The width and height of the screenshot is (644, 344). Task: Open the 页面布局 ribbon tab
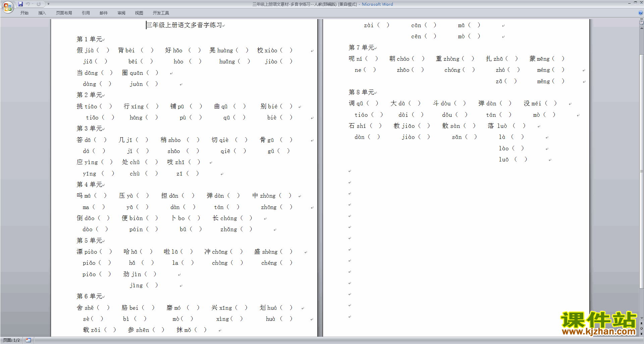[64, 13]
